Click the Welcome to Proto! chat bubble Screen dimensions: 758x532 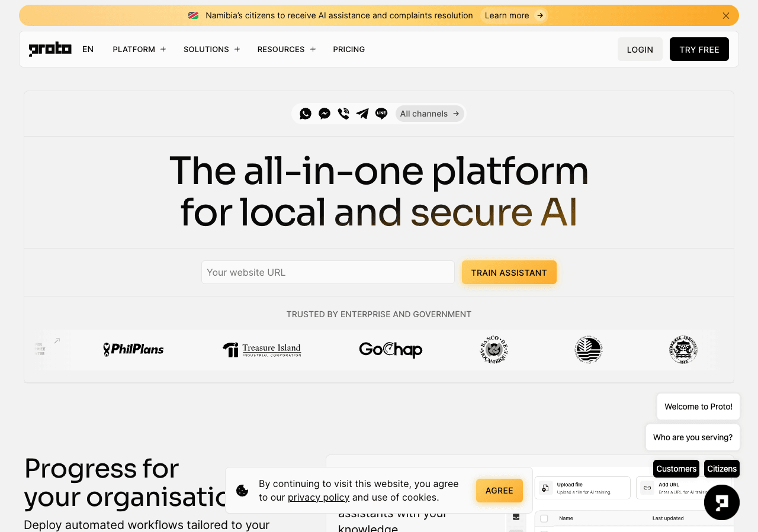click(699, 407)
